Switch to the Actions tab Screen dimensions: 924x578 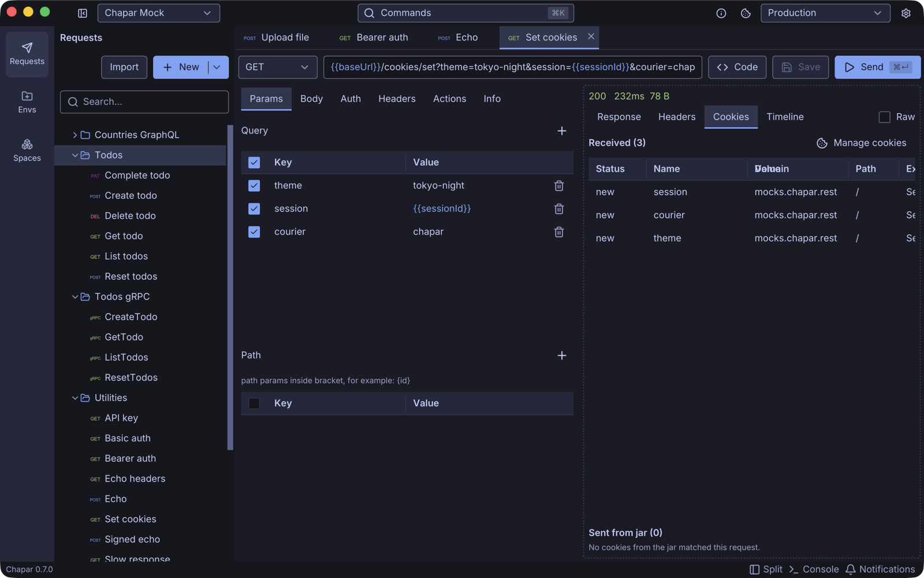(x=449, y=99)
